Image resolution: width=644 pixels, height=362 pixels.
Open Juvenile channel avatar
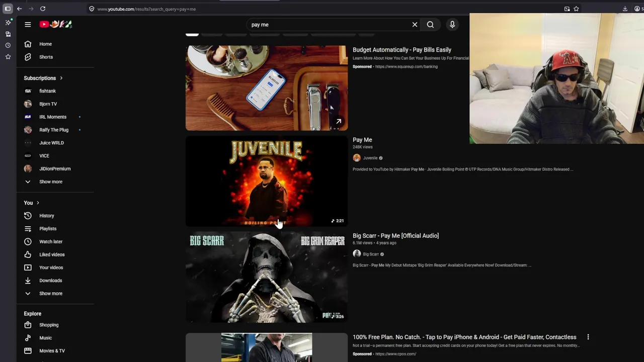pos(357,158)
